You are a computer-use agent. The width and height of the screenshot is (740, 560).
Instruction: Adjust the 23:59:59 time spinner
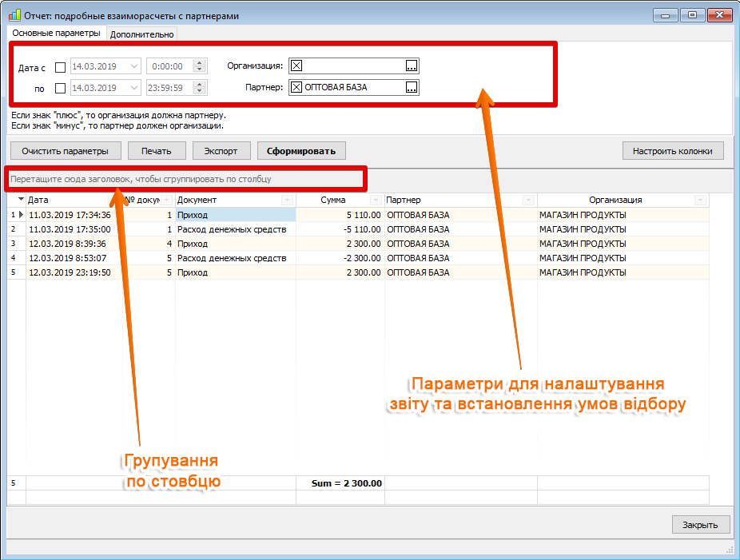click(200, 88)
